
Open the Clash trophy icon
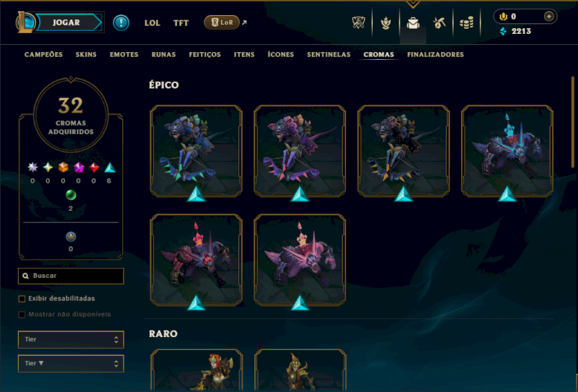tap(358, 23)
